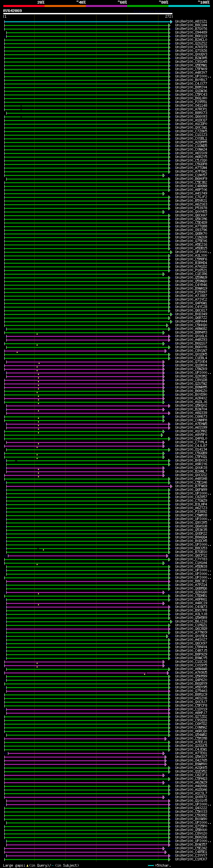Select hit label UniRef100_B2ACL0

[x=191, y=40]
